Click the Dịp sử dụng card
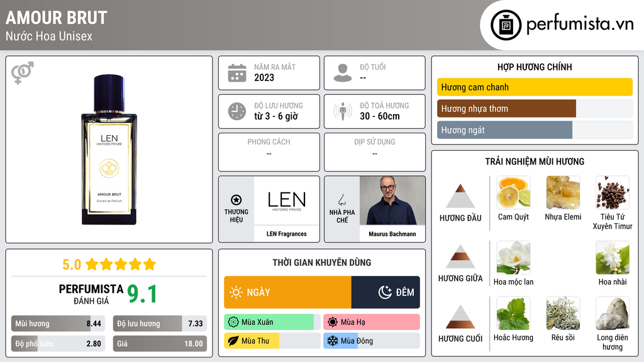Image resolution: width=644 pixels, height=362 pixels. click(375, 152)
